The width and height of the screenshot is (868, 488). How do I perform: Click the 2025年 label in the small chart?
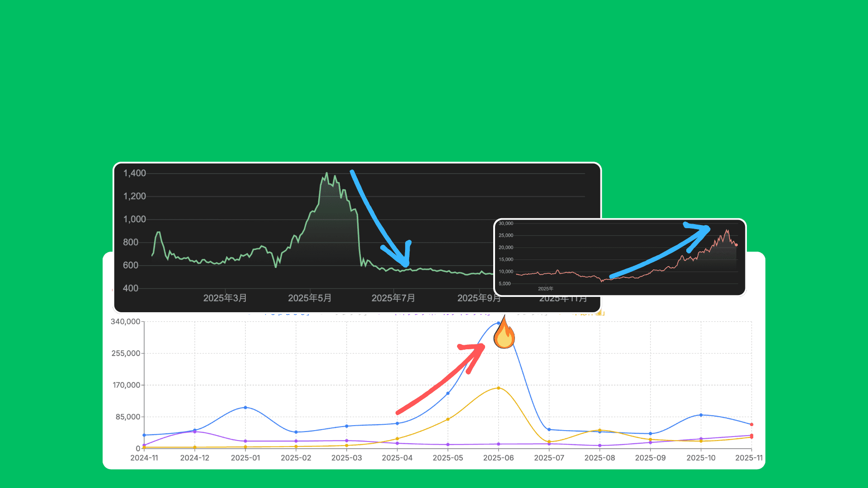pyautogui.click(x=546, y=289)
